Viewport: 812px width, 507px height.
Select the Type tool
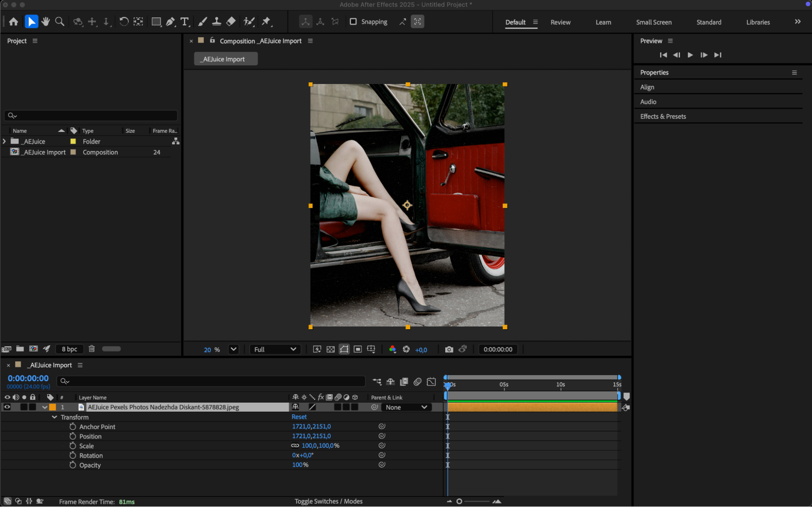coord(185,22)
